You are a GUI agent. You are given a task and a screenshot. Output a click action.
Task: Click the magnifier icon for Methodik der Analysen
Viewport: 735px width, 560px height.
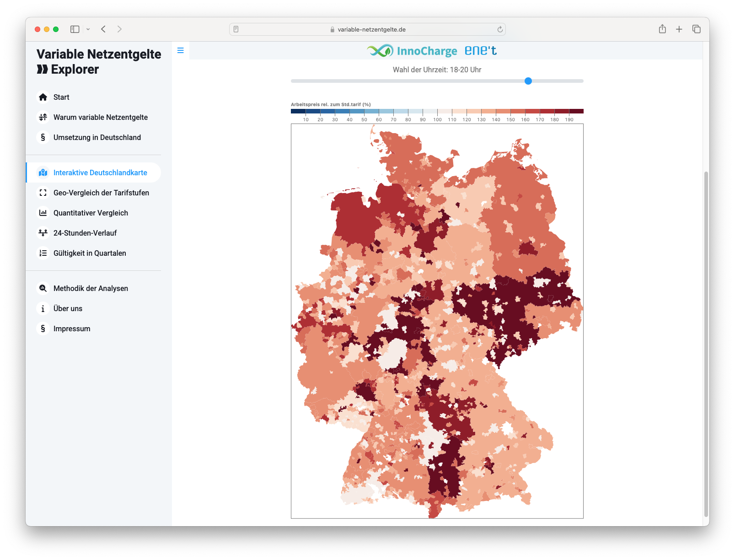(x=43, y=288)
